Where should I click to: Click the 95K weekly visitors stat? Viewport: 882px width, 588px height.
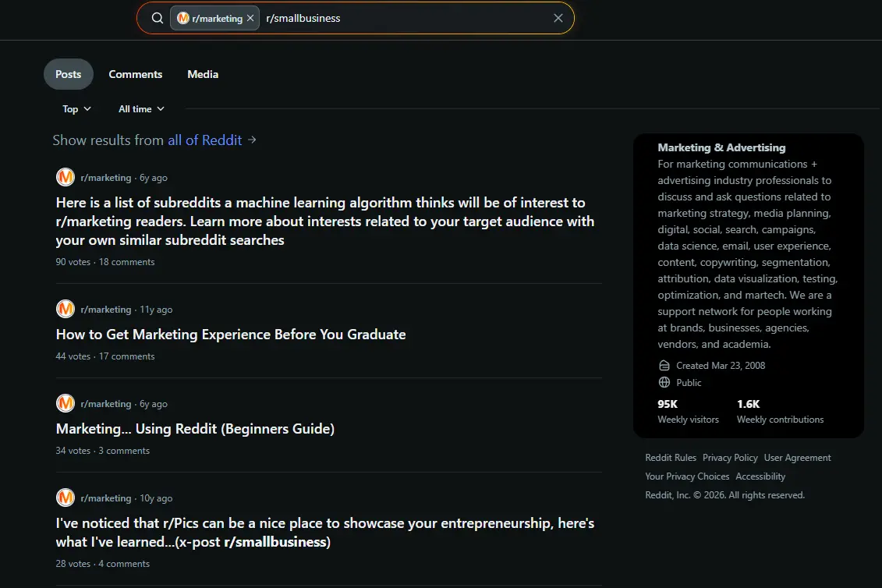tap(688, 411)
